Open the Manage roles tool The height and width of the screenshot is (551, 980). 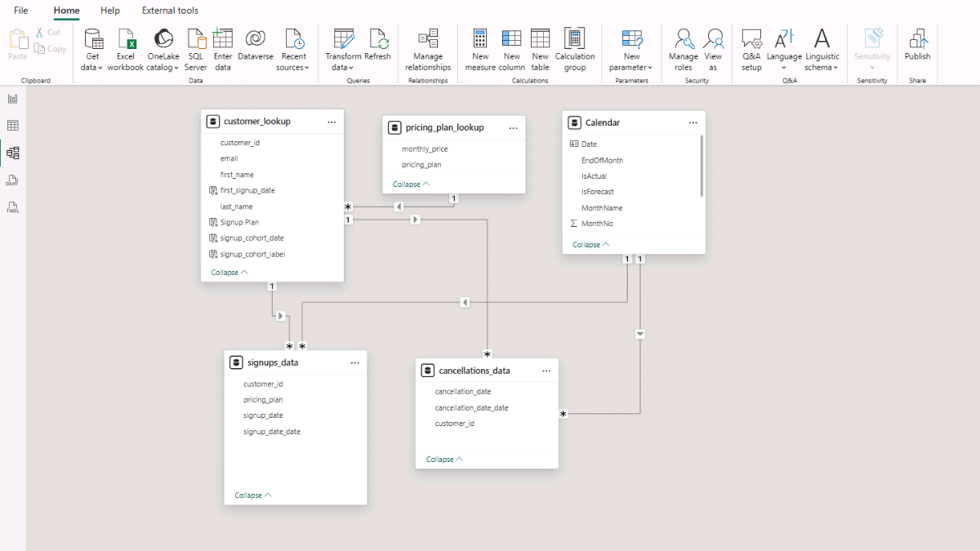pyautogui.click(x=684, y=39)
